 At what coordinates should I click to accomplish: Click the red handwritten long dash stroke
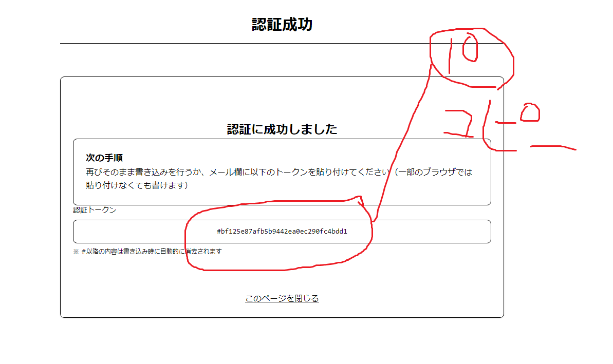coord(552,148)
